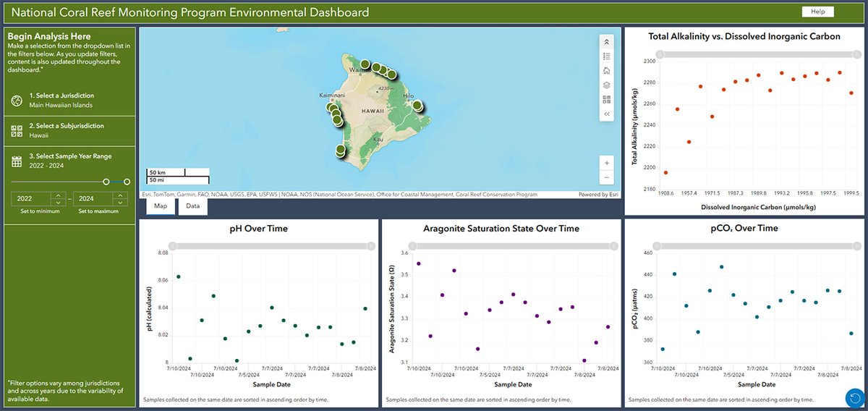Click the Help button
Viewport: 868px width, 411px height.
(x=817, y=12)
